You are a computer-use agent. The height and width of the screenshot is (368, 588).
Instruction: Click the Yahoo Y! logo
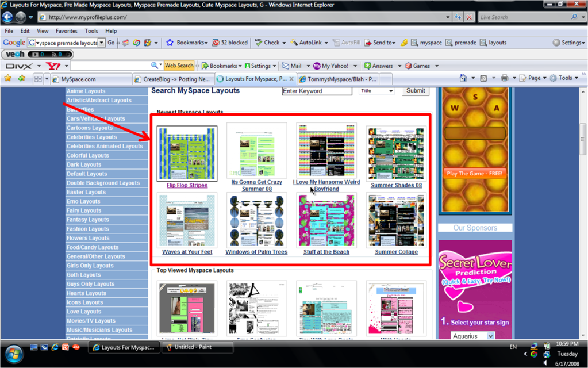point(53,66)
